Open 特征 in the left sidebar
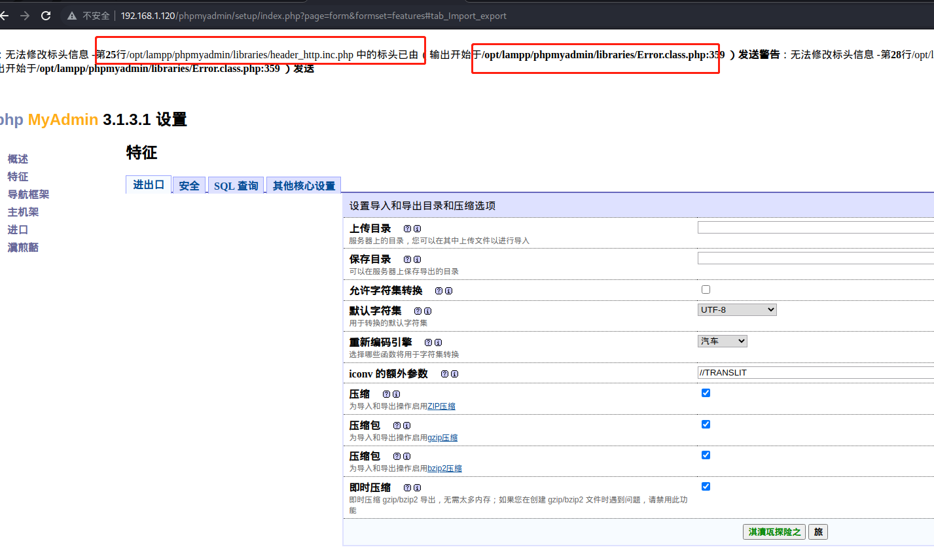 (18, 177)
